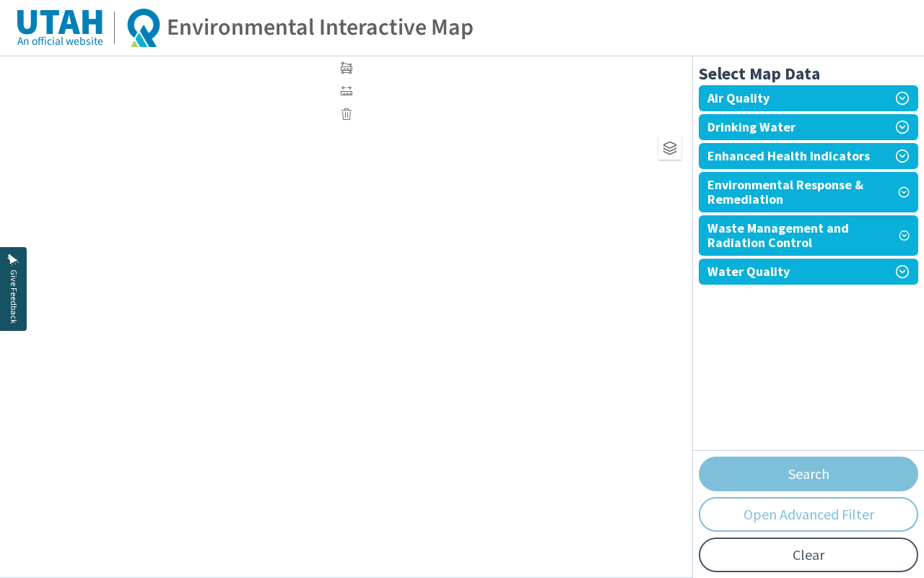The height and width of the screenshot is (578, 924).
Task: Expand Waste Management and Radiation Control
Action: [808, 236]
